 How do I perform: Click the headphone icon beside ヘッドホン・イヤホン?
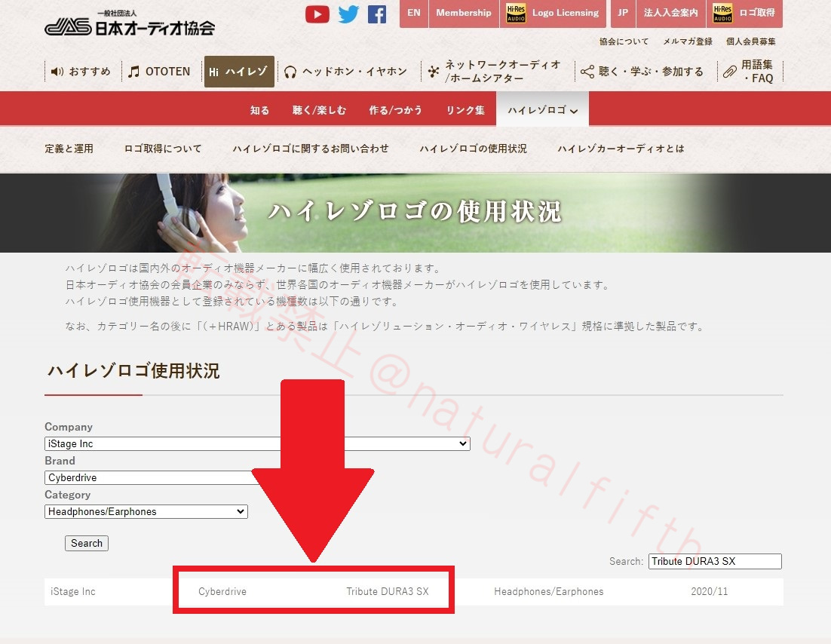290,72
